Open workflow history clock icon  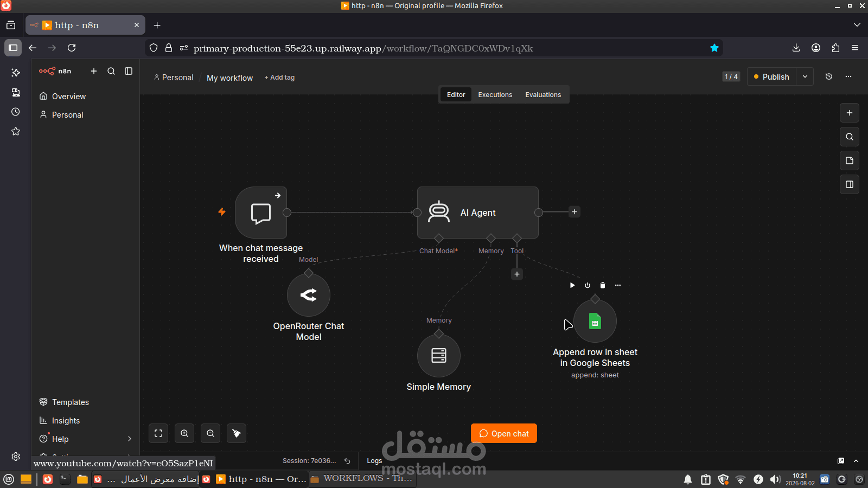pyautogui.click(x=829, y=76)
